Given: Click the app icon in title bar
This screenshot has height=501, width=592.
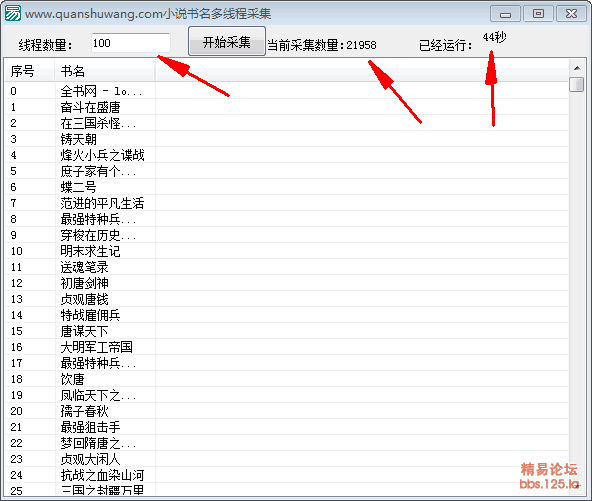Looking at the screenshot, I should tap(13, 14).
